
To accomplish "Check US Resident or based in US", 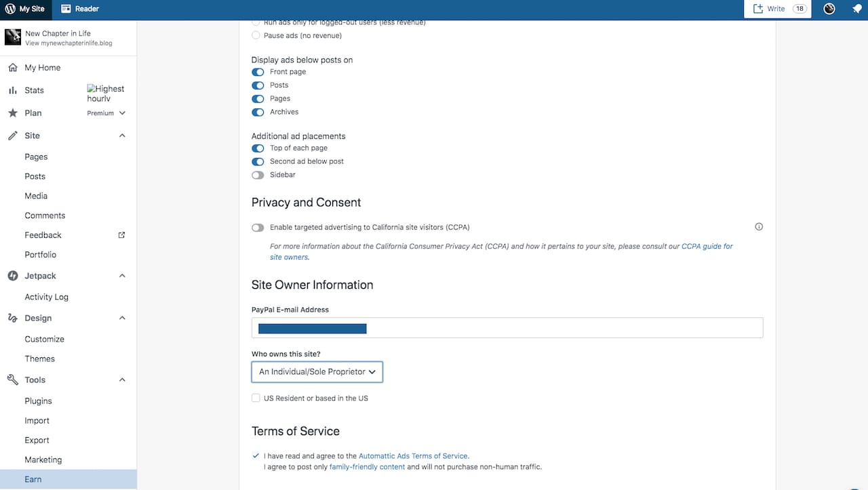I will click(x=256, y=398).
